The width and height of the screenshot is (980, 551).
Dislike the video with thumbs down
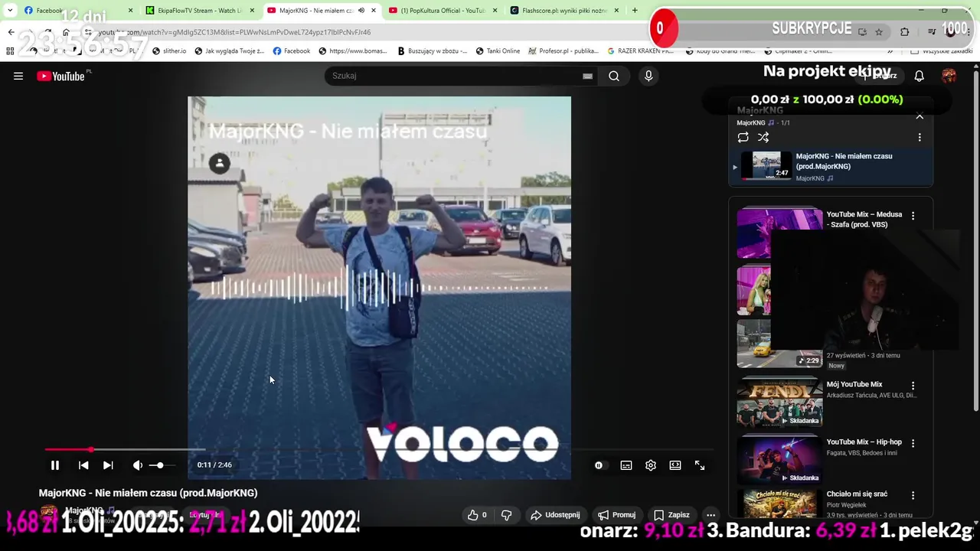point(506,515)
